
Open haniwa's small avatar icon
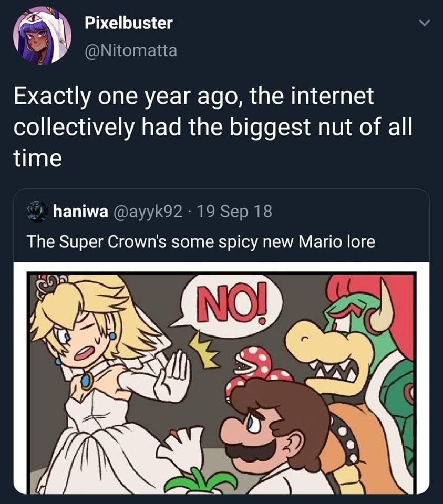click(x=38, y=211)
